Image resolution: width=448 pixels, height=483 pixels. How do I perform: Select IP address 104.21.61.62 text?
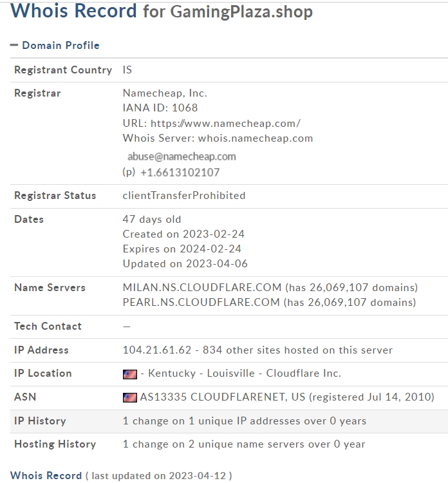(x=156, y=350)
